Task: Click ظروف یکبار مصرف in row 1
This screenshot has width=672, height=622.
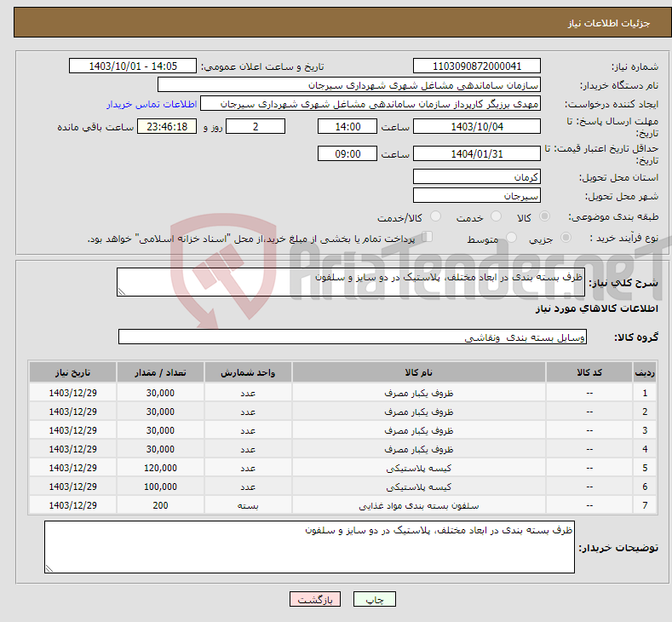Action: [x=419, y=393]
